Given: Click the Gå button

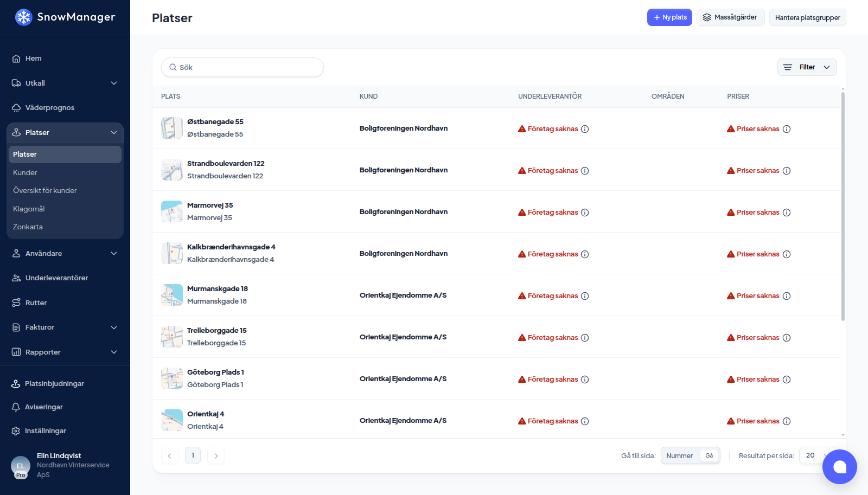Looking at the screenshot, I should (709, 456).
